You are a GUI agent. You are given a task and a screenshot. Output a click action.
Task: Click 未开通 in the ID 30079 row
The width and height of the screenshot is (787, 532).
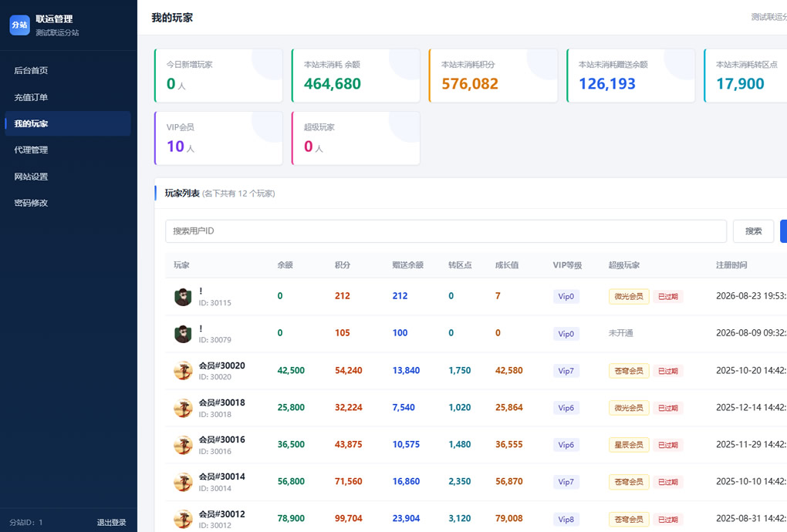[621, 333]
